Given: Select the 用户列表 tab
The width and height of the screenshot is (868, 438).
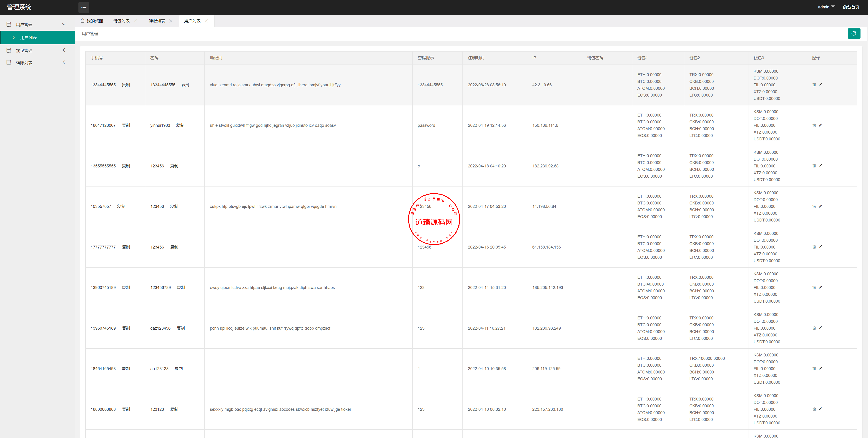Looking at the screenshot, I should 192,21.
